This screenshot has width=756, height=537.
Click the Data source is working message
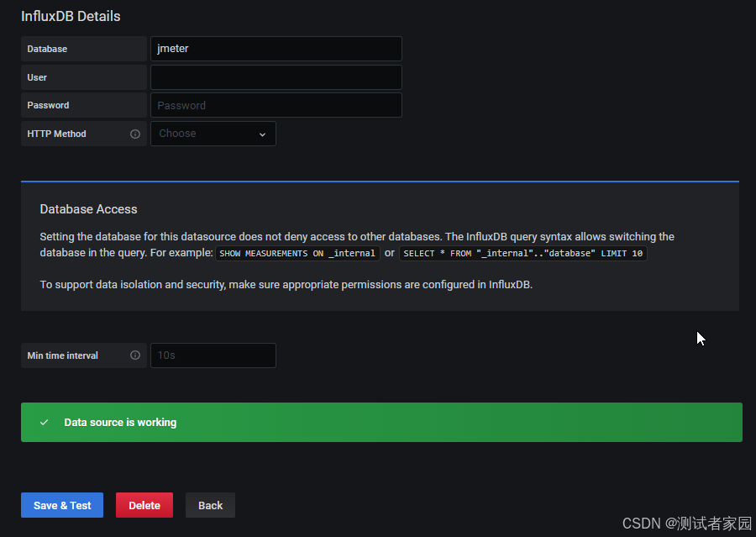pyautogui.click(x=120, y=422)
